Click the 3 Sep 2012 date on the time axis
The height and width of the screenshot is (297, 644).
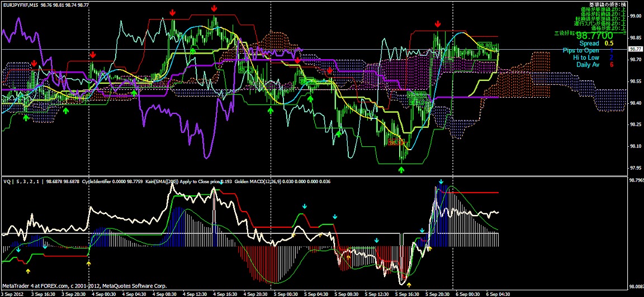pos(13,293)
